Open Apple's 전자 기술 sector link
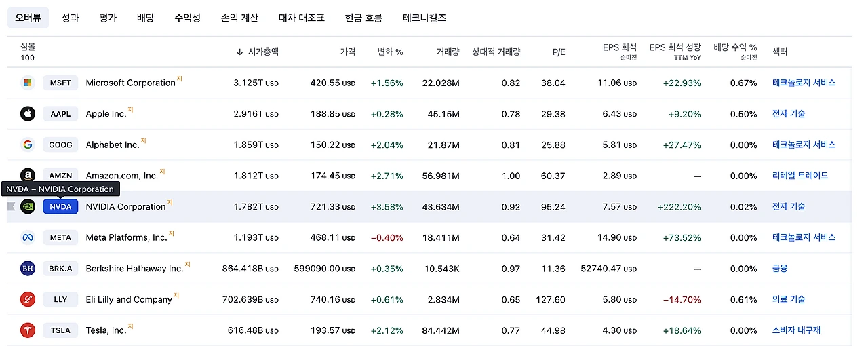The height and width of the screenshot is (346, 868). 789,114
